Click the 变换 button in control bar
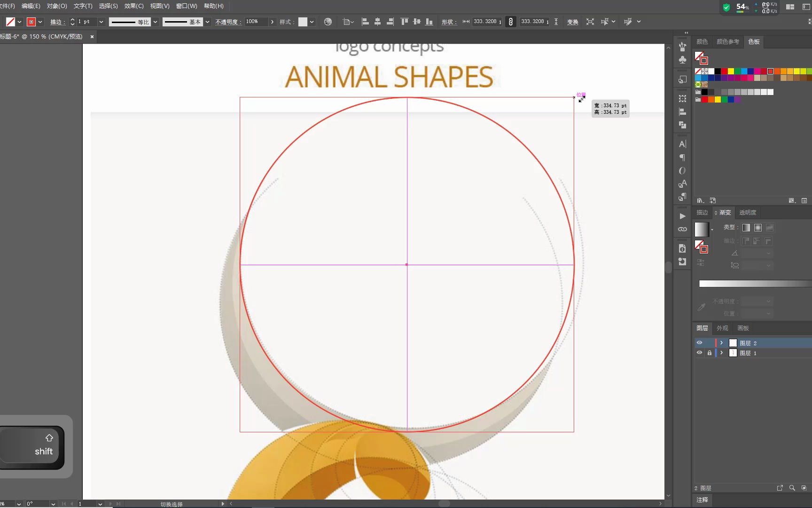The width and height of the screenshot is (812, 508). click(572, 22)
